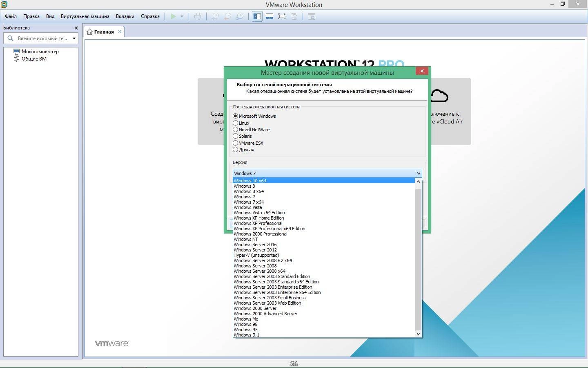Open the Вид menu
The image size is (588, 368).
pos(50,16)
